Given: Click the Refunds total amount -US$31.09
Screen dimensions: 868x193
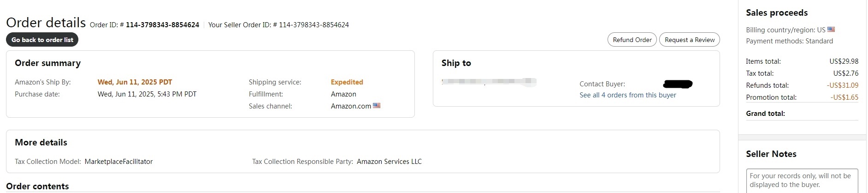Looking at the screenshot, I should pyautogui.click(x=842, y=85).
